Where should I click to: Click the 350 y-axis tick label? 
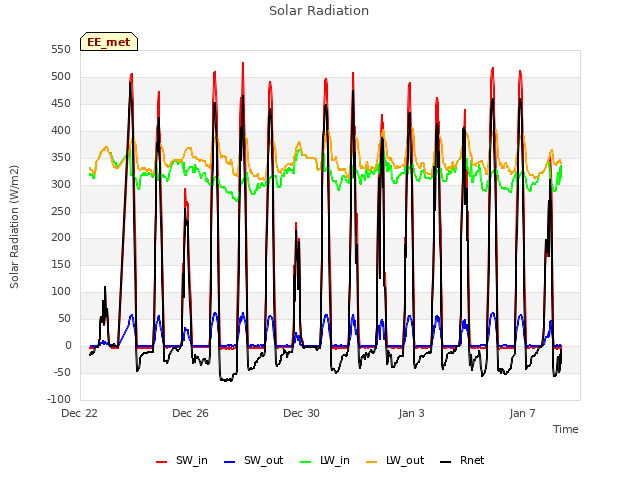click(61, 158)
